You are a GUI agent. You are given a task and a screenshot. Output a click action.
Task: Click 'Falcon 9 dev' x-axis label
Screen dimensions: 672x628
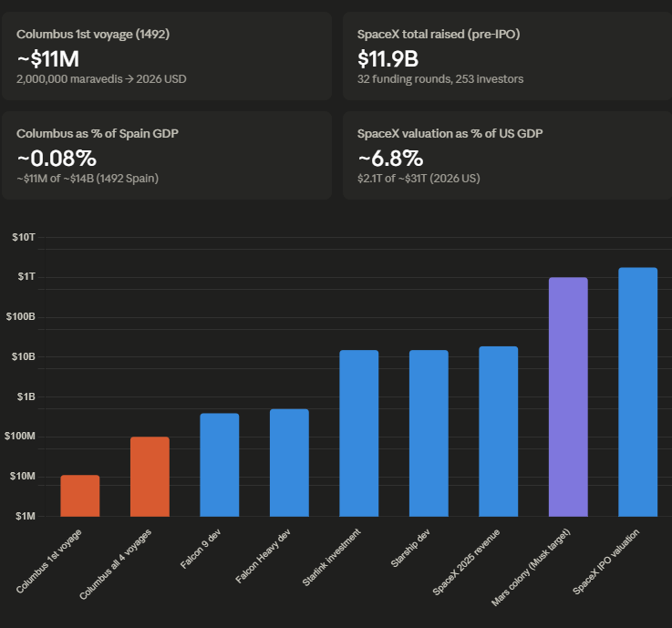click(201, 549)
